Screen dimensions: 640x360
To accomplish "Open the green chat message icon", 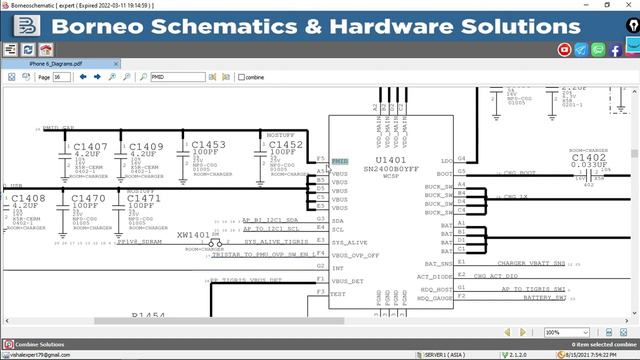I will (x=598, y=50).
